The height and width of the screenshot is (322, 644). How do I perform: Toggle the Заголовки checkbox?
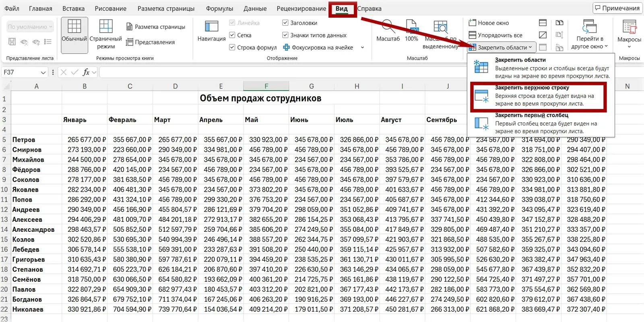click(285, 23)
